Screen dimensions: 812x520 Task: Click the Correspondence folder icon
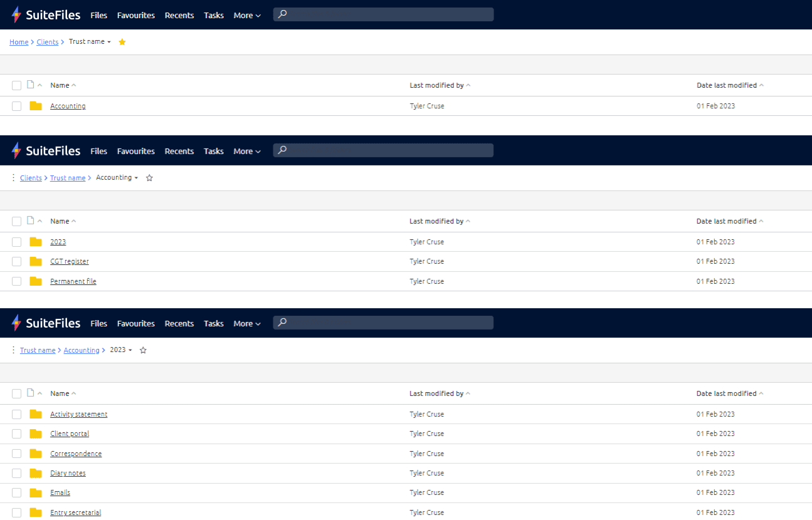click(36, 454)
